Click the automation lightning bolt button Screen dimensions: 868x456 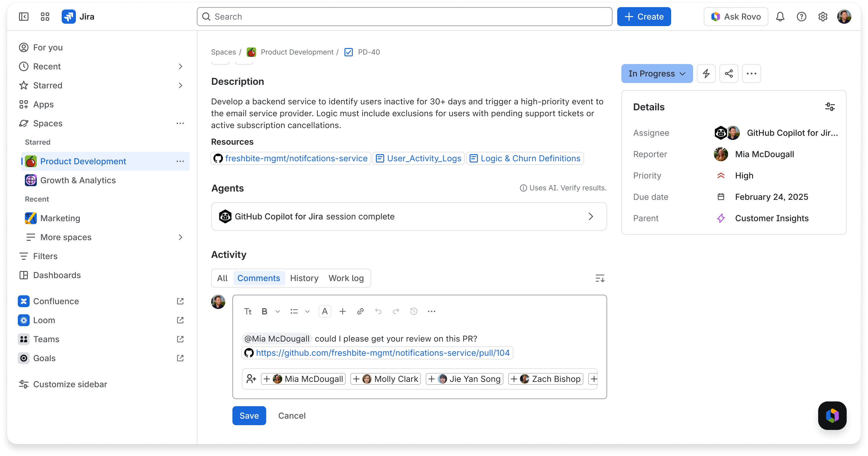tap(706, 74)
